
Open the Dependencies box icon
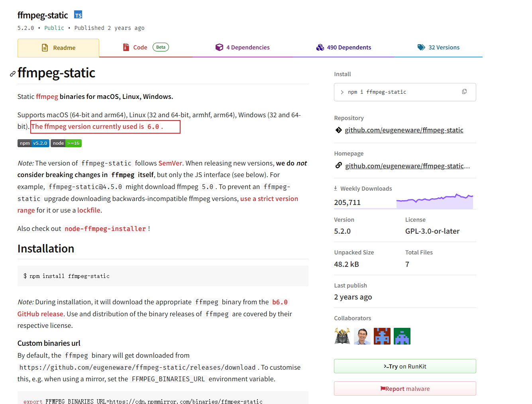220,47
